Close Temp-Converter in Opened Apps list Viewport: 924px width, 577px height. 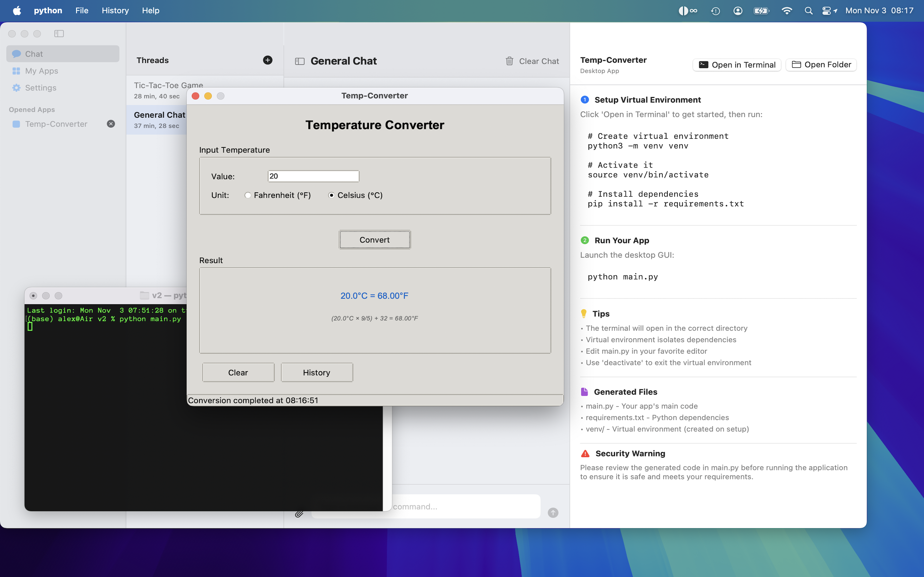(x=111, y=124)
